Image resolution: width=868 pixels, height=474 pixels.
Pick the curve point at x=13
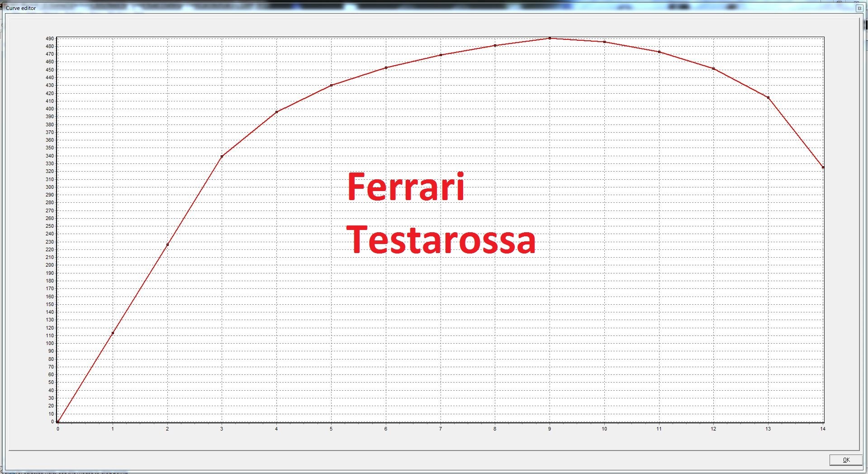pyautogui.click(x=768, y=98)
